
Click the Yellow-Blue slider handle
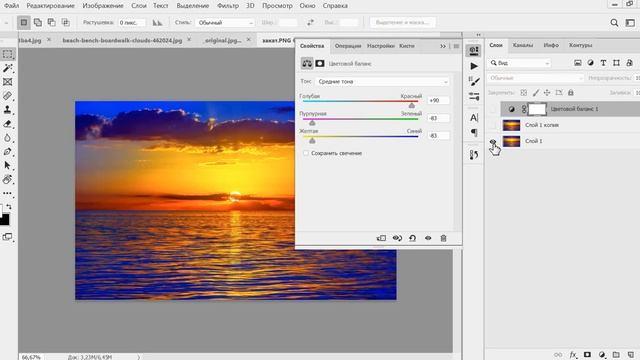[x=312, y=140]
